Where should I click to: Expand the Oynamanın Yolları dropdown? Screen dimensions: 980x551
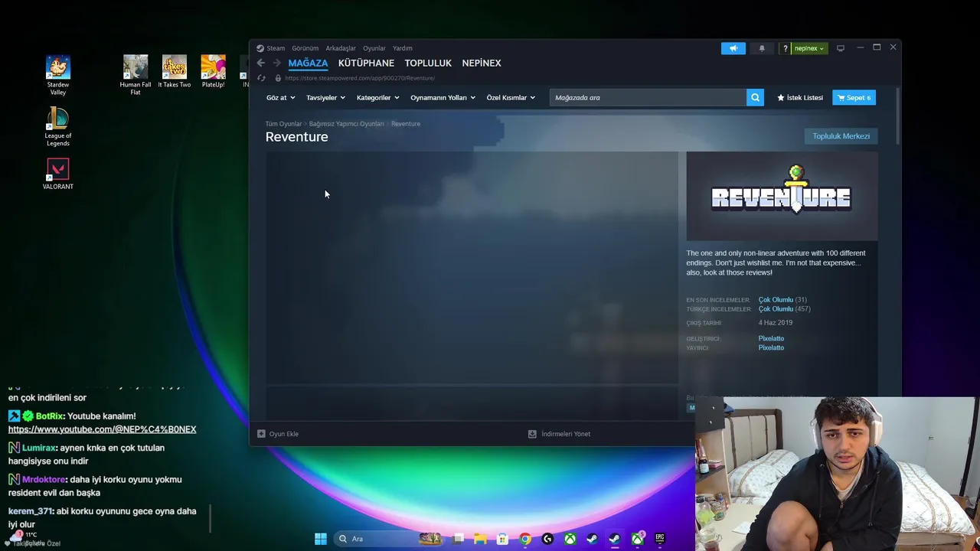443,97
